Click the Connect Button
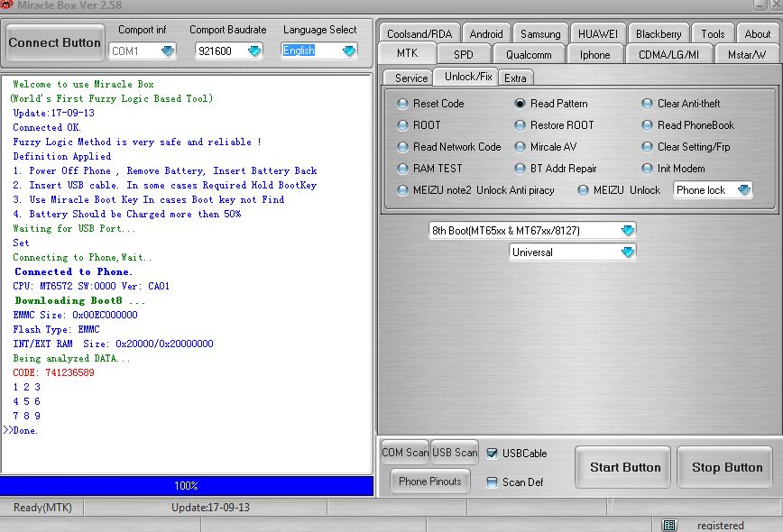The height and width of the screenshot is (532, 783). (x=55, y=43)
